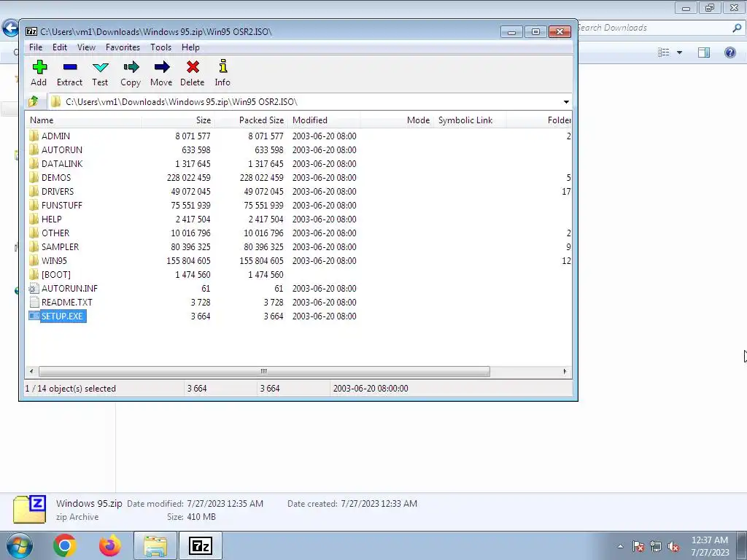
Task: Open the View menu
Action: click(x=86, y=47)
